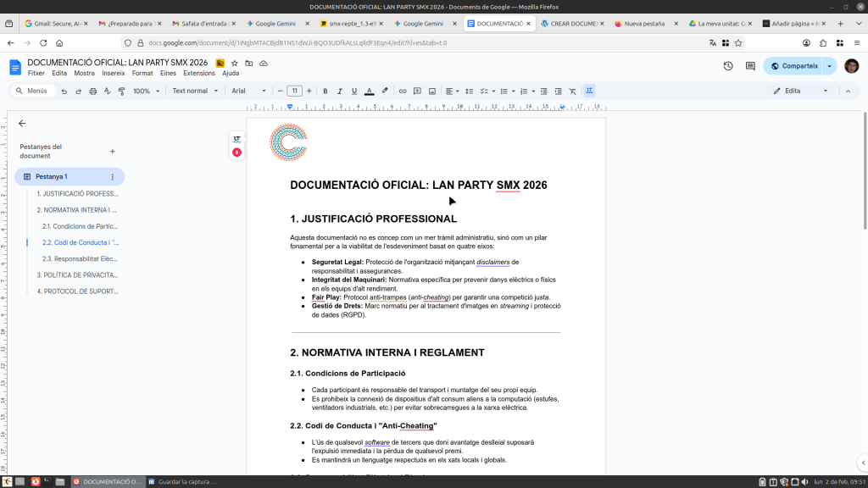Star this document

pos(234,63)
